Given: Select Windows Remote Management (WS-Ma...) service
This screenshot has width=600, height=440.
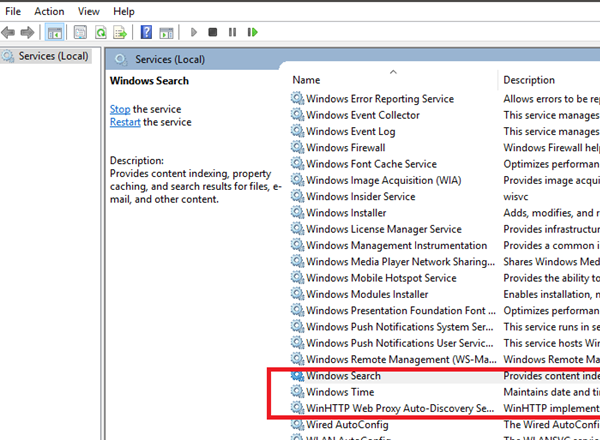Looking at the screenshot, I should 401,359.
